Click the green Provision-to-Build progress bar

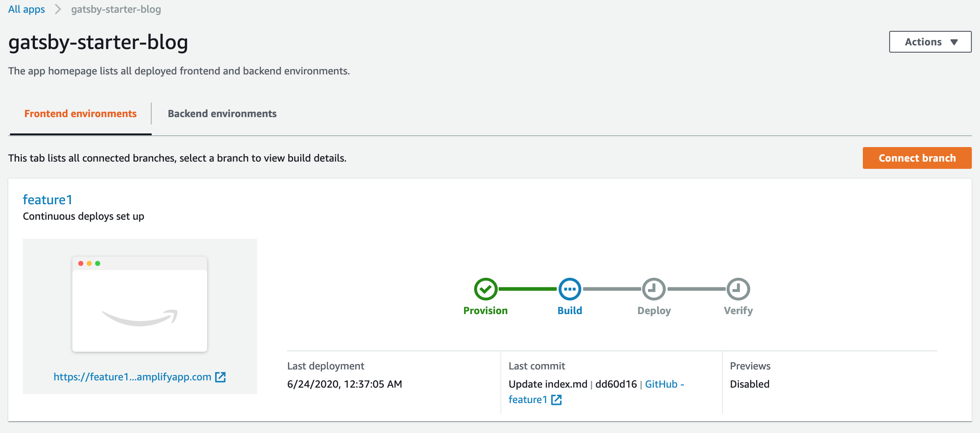tap(527, 289)
